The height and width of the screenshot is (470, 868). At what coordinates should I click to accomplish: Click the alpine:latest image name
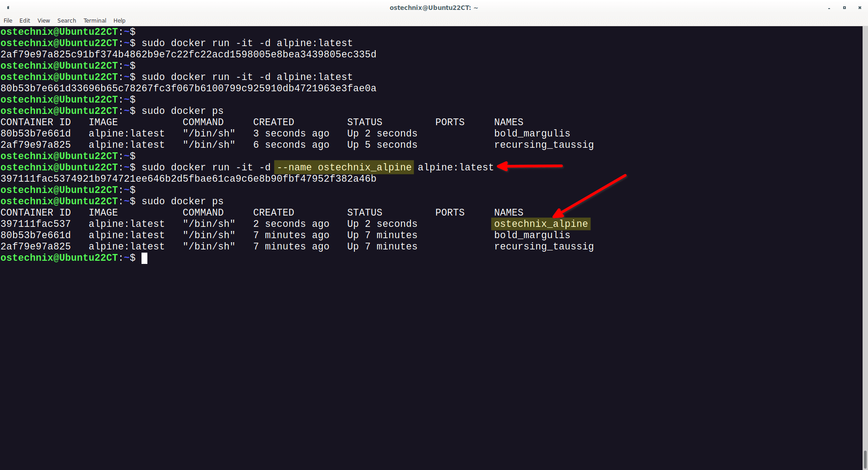(127, 133)
